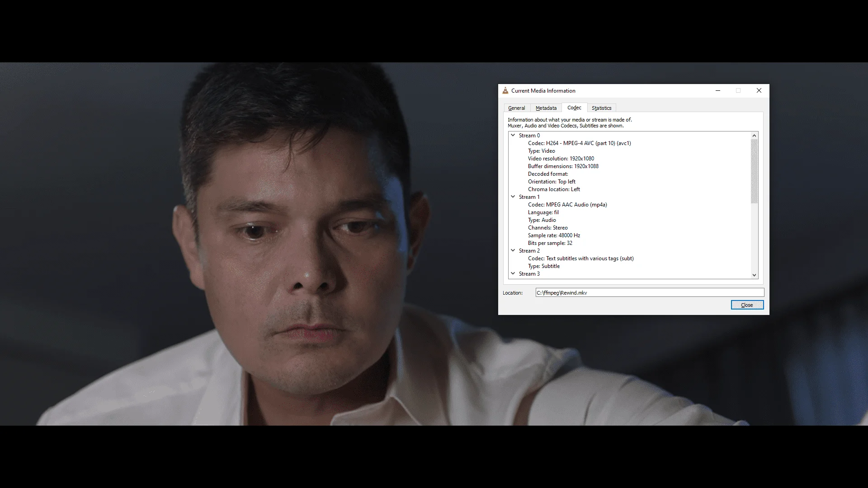Select 'Channels: Stereo' row

pos(548,228)
